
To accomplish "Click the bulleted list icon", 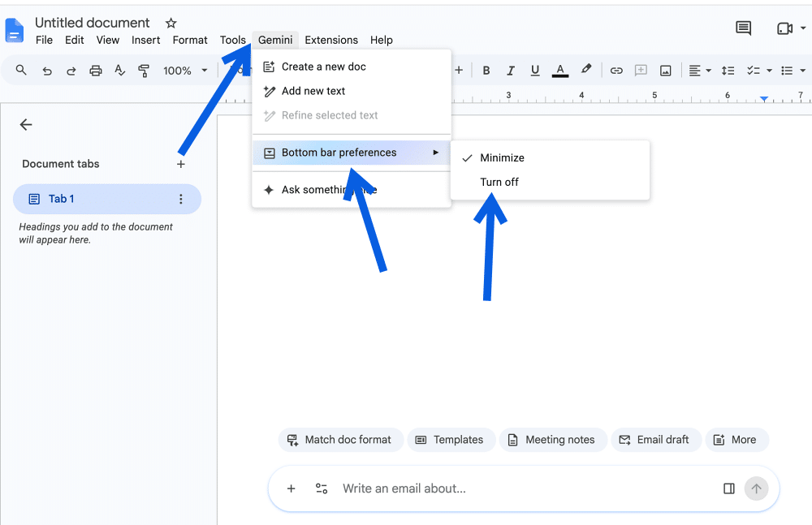I will (787, 71).
